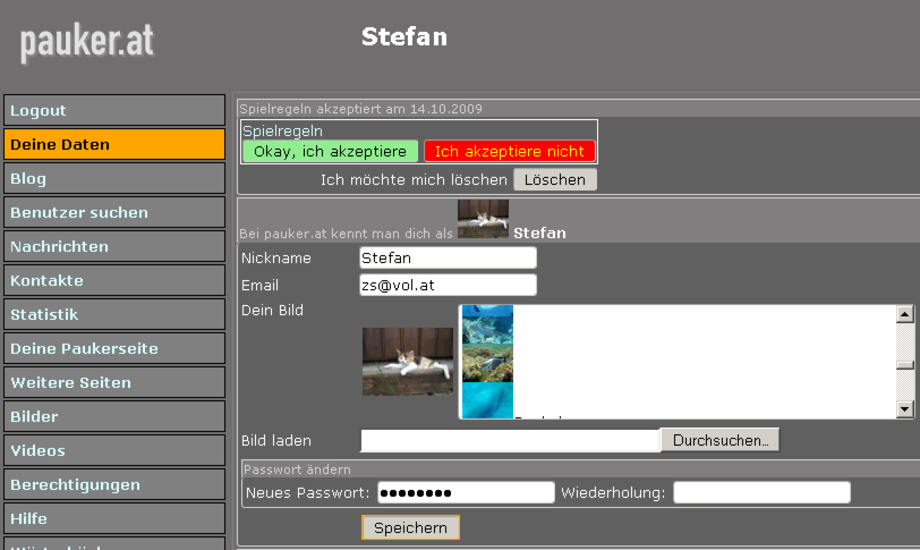Click into the Wiederholung password field

pos(761,493)
